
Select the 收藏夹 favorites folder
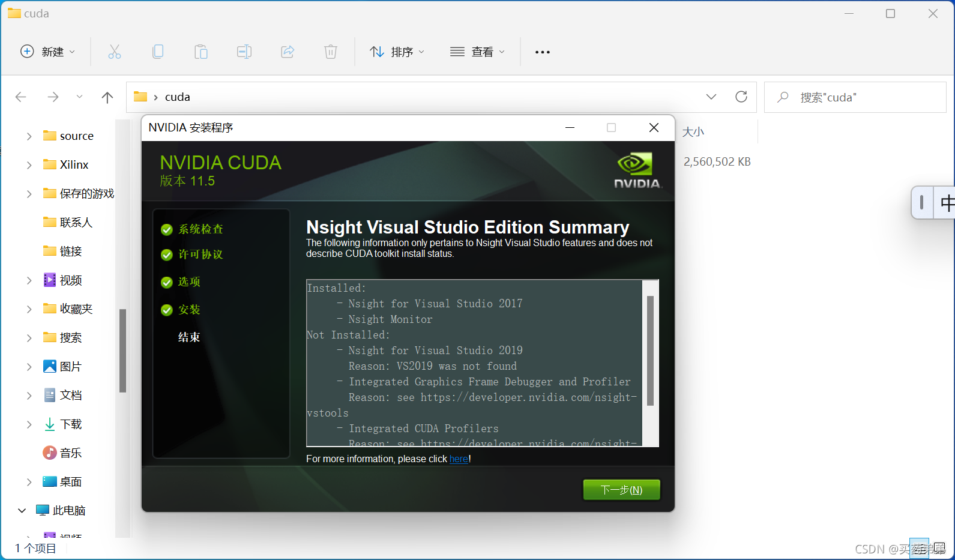pos(68,309)
